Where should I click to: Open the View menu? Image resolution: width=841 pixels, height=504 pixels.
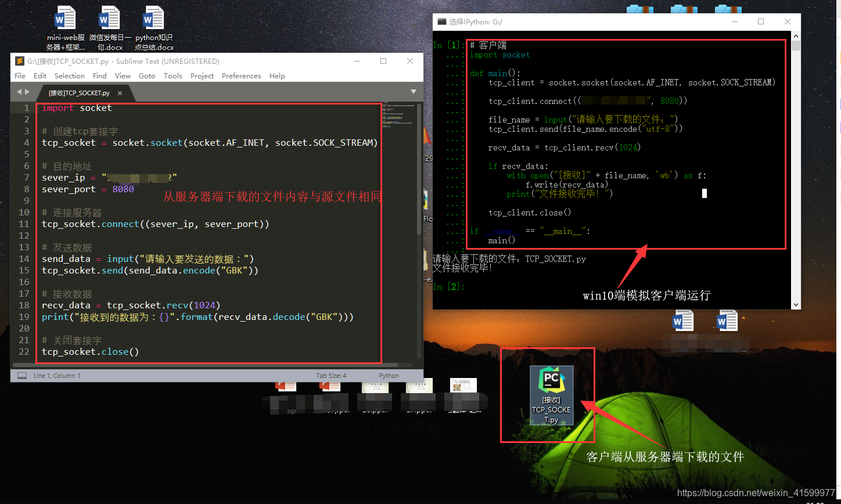123,75
